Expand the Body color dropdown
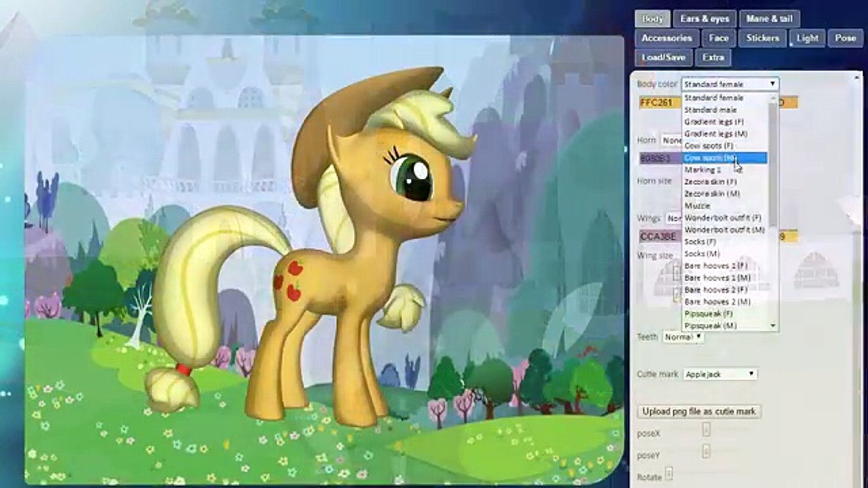This screenshot has width=868, height=488. click(730, 84)
